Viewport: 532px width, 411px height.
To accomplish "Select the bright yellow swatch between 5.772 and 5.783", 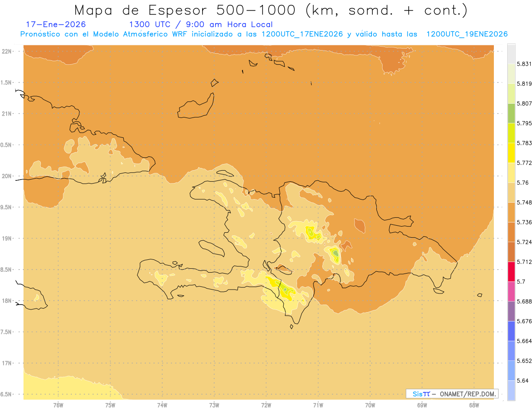I will pos(511,153).
